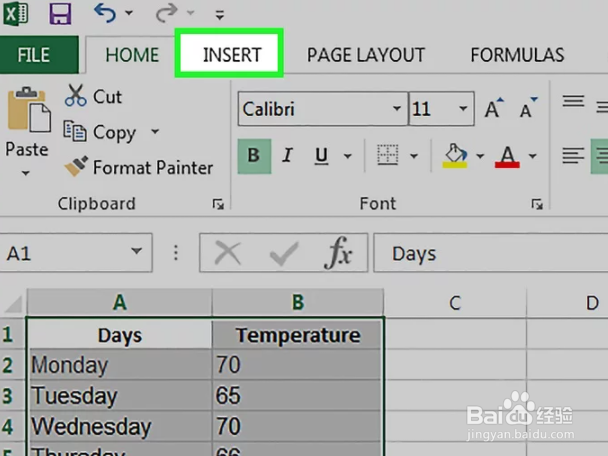Viewport: 608px width, 456px height.
Task: Select the Temperature header cell
Action: coord(298,335)
